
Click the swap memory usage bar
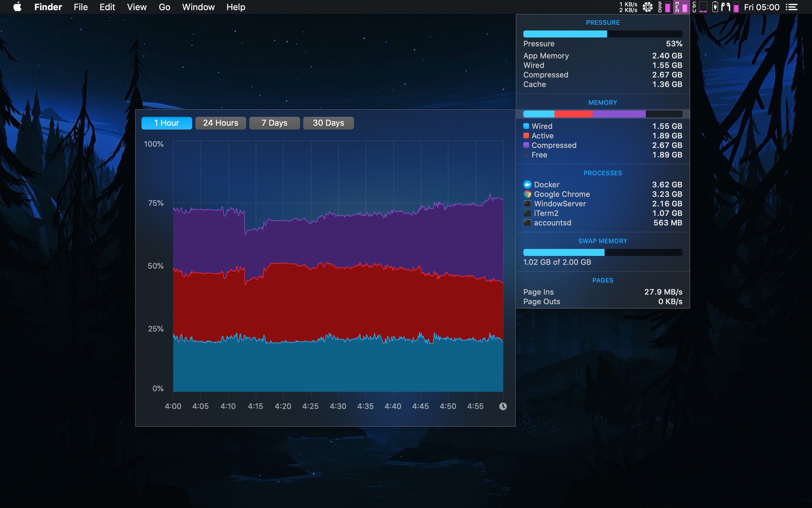[602, 252]
